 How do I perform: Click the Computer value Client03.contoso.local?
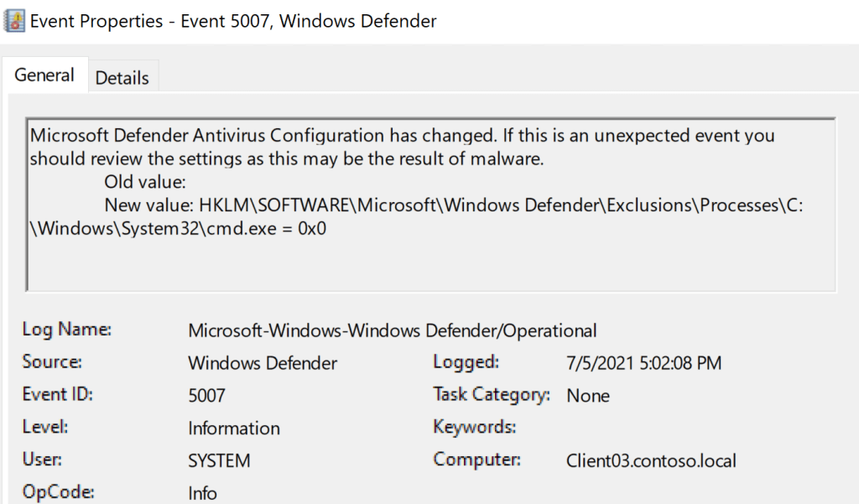coord(651,460)
